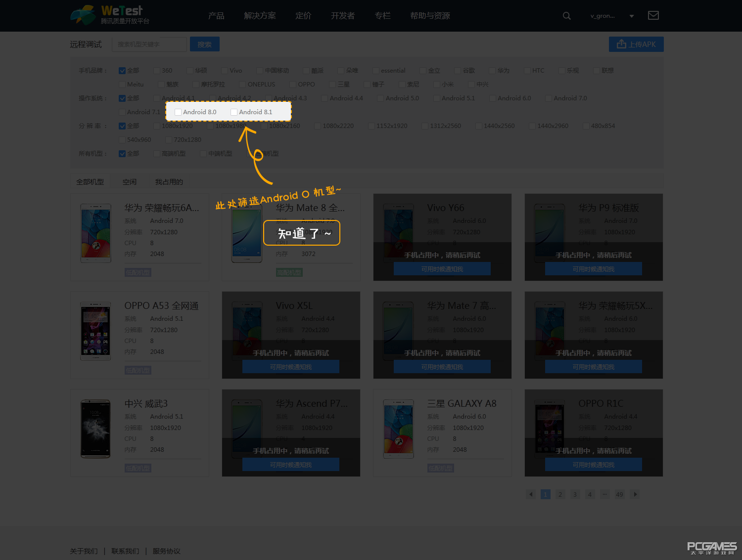Click the search magnifier icon in header
This screenshot has height=560, width=742.
pyautogui.click(x=566, y=16)
